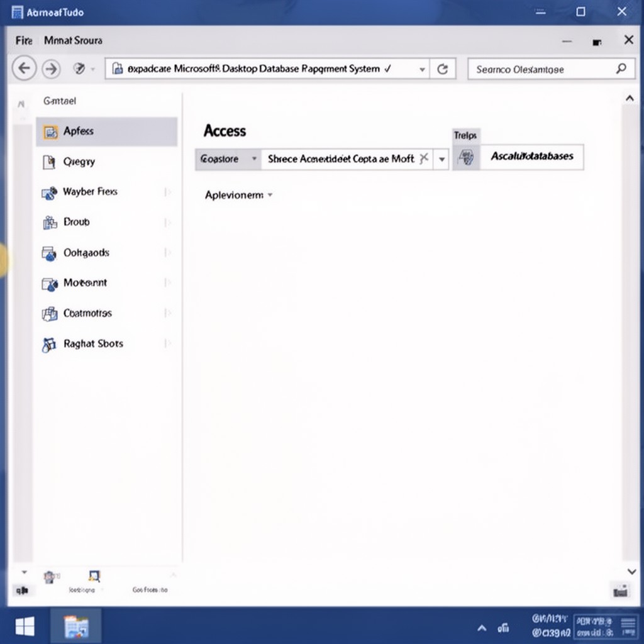Click the Qiegry sidebar icon
This screenshot has height=644, width=644.
coord(49,162)
